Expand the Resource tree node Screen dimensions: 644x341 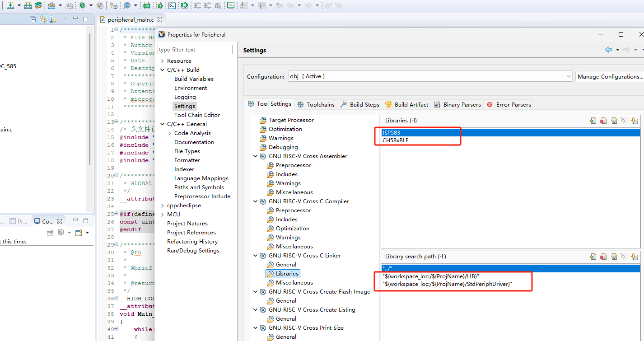point(162,61)
